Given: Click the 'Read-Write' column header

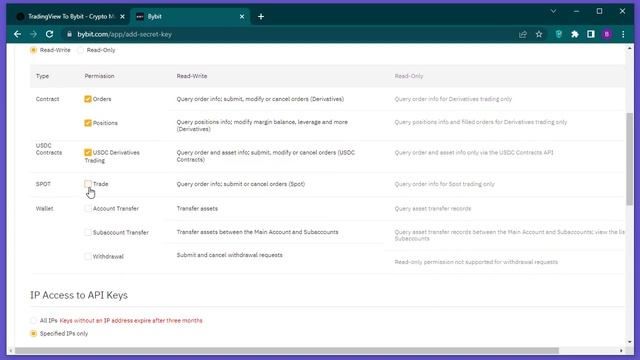Looking at the screenshot, I should 192,76.
